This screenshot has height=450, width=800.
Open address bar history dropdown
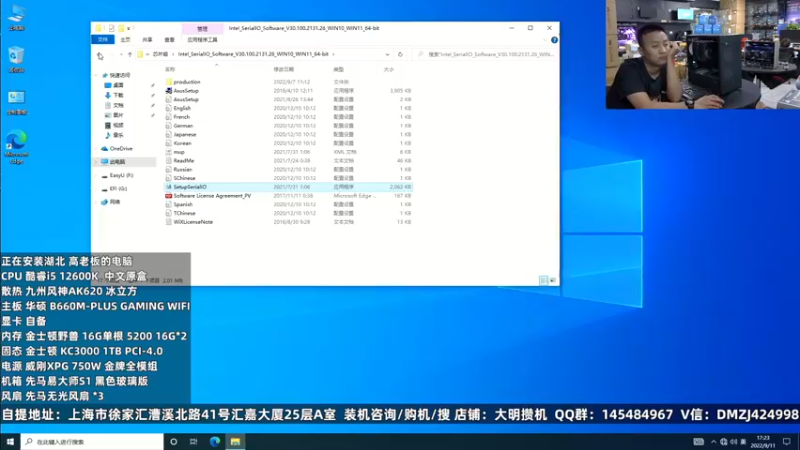click(387, 55)
